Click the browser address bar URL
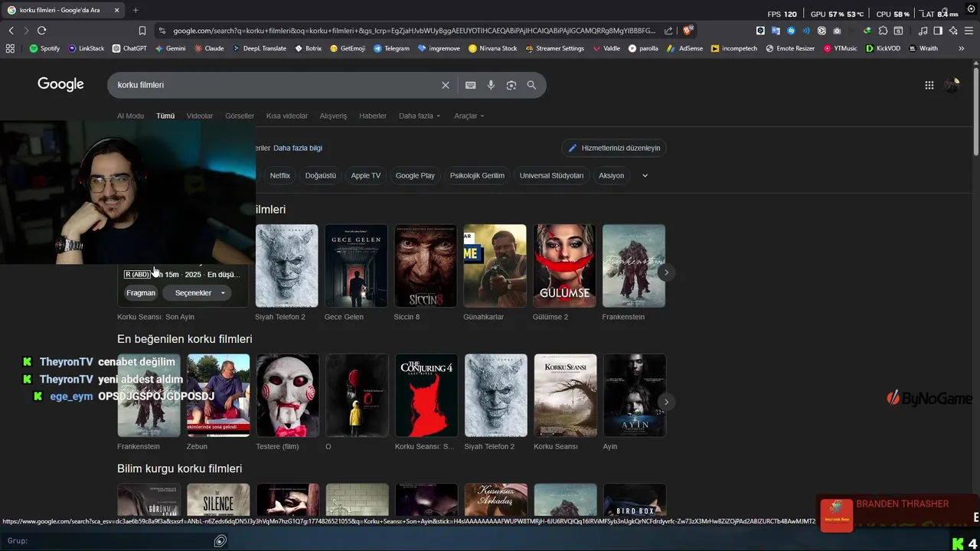Image resolution: width=980 pixels, height=551 pixels. (x=413, y=31)
